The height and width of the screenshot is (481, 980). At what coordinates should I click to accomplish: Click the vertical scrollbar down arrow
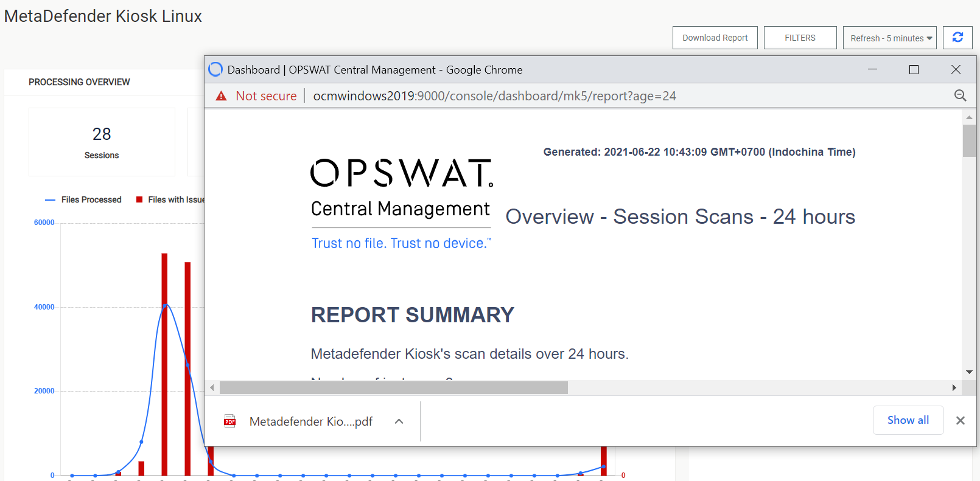(969, 372)
